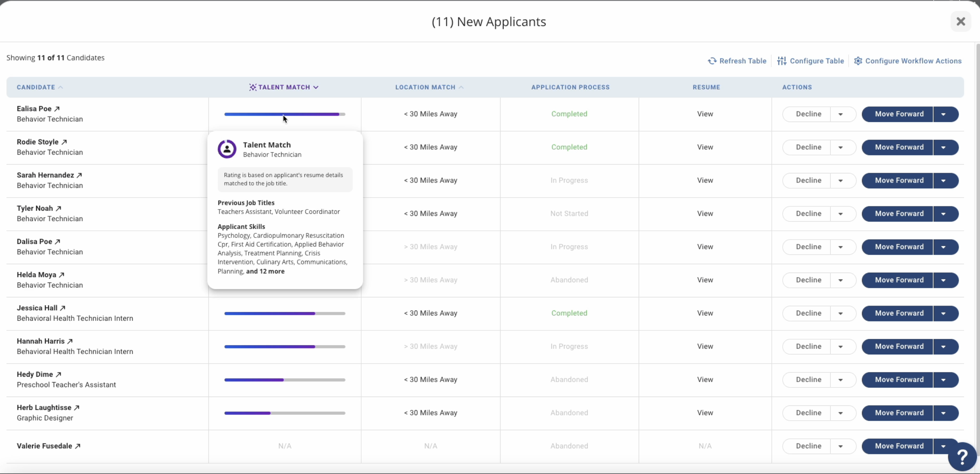Expand Decline options arrow for Ealisa Poe

tap(841, 114)
